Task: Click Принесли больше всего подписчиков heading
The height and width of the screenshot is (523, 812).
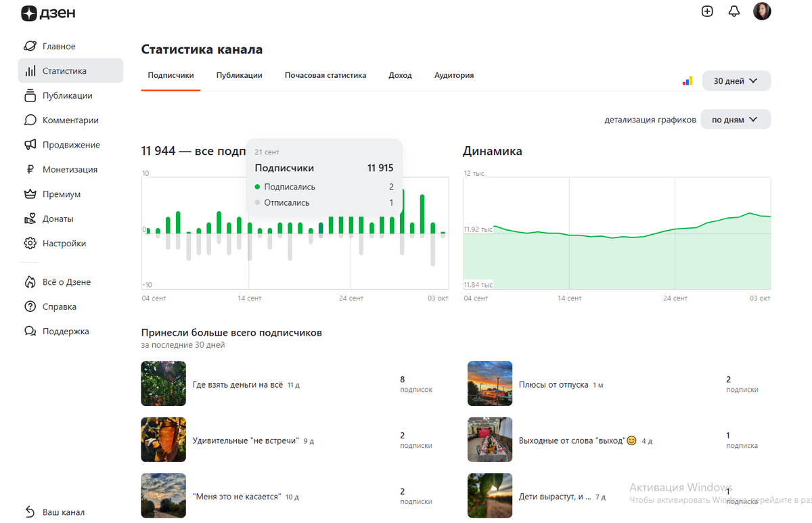Action: [231, 333]
